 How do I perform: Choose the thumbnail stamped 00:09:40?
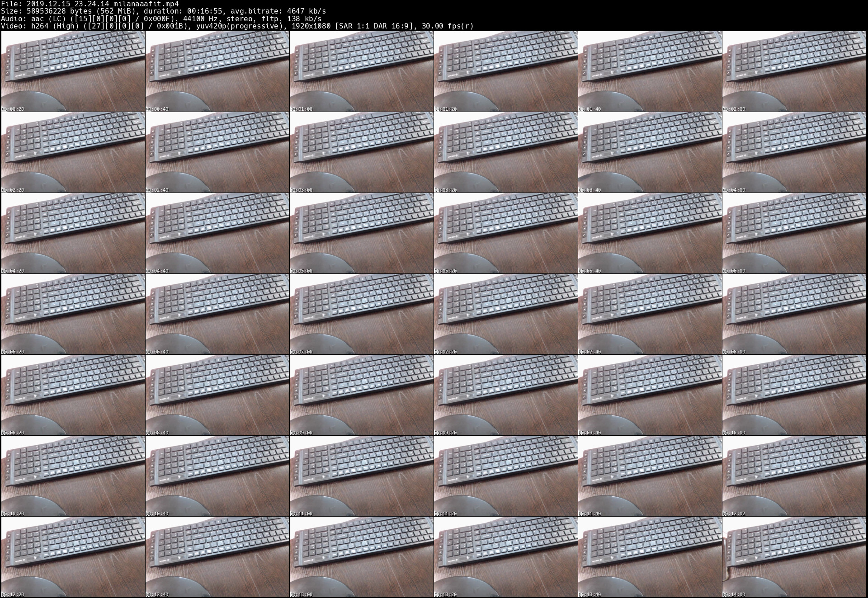650,395
